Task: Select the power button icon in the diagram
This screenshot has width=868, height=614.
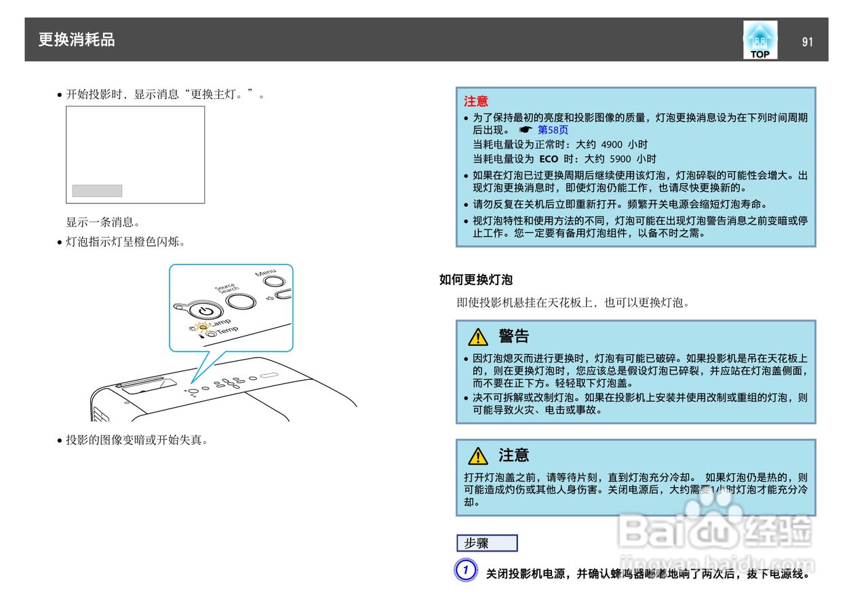Action: [205, 309]
